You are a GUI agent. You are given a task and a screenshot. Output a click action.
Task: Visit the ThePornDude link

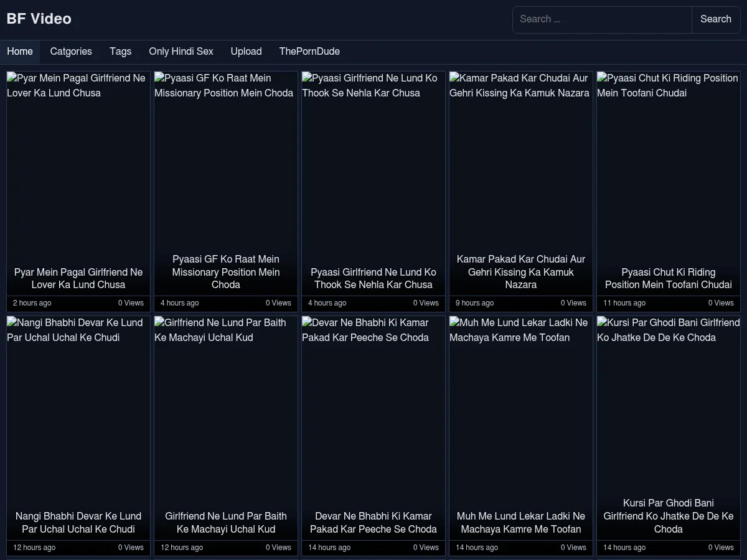click(309, 52)
